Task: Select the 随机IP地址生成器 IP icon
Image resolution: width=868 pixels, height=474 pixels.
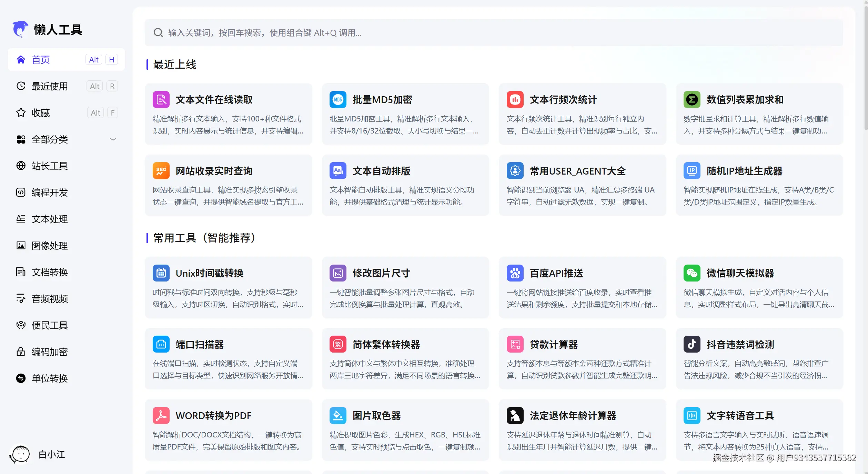Action: pyautogui.click(x=692, y=170)
